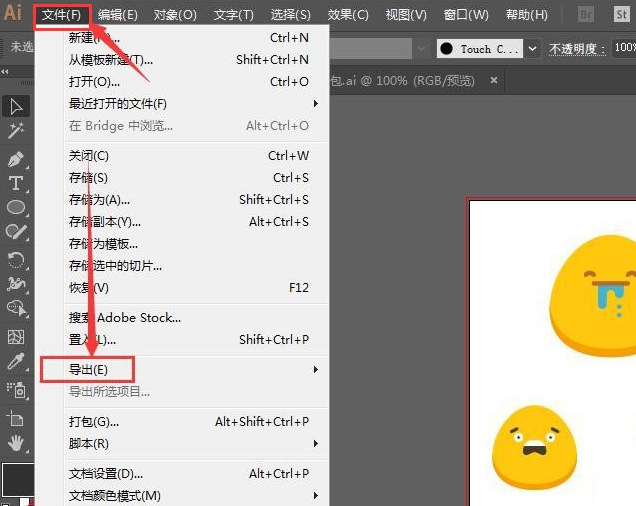This screenshot has height=506, width=636.
Task: Select the Magic Wand tool
Action: pos(16,131)
